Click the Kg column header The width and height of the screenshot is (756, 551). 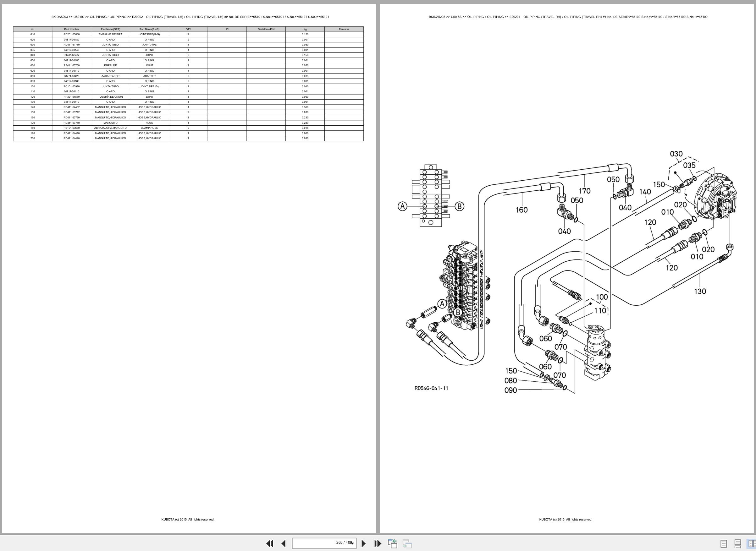(x=305, y=29)
